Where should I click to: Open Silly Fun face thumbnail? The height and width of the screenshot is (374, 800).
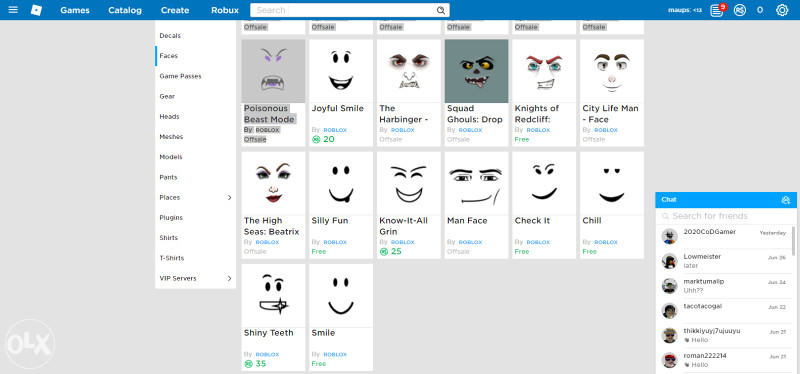pos(341,183)
